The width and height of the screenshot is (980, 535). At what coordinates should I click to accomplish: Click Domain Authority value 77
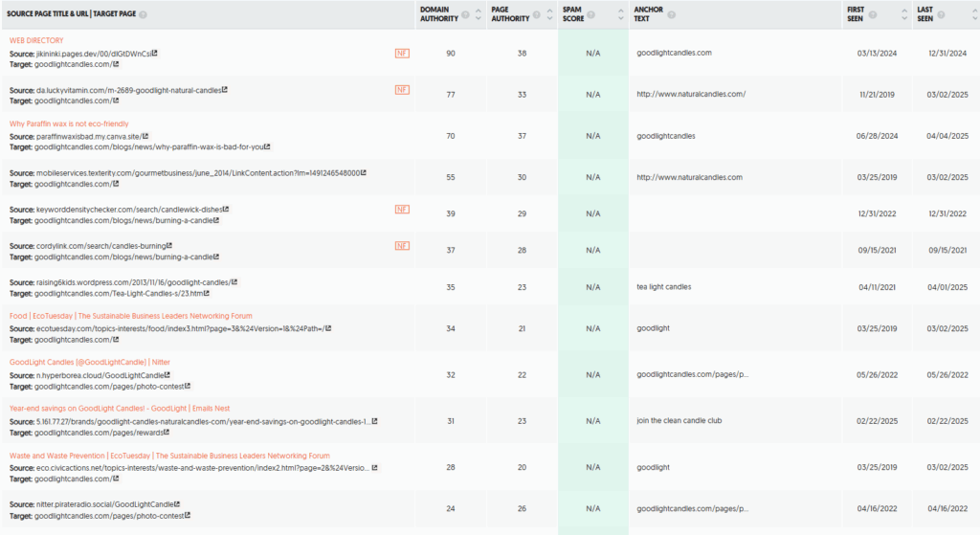pyautogui.click(x=451, y=95)
